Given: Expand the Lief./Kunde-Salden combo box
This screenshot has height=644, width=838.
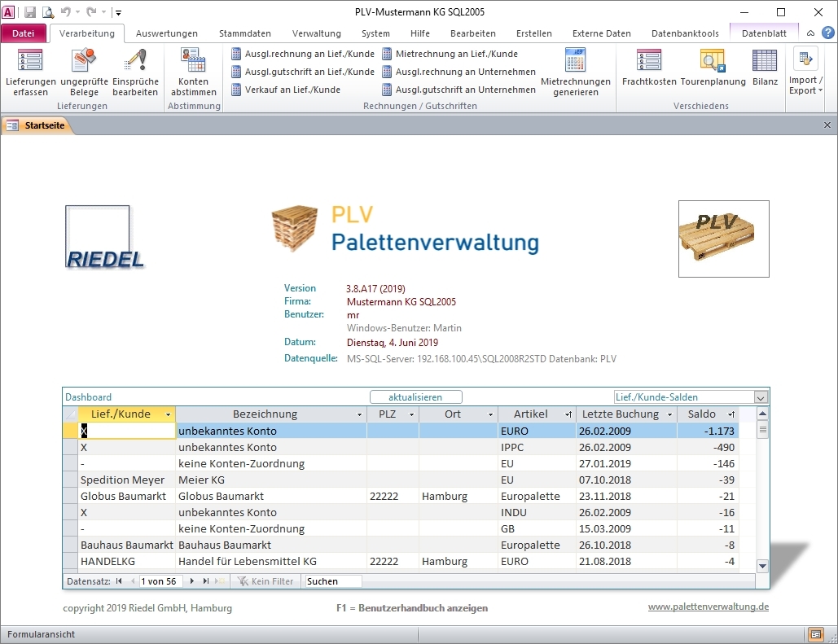Looking at the screenshot, I should [761, 397].
